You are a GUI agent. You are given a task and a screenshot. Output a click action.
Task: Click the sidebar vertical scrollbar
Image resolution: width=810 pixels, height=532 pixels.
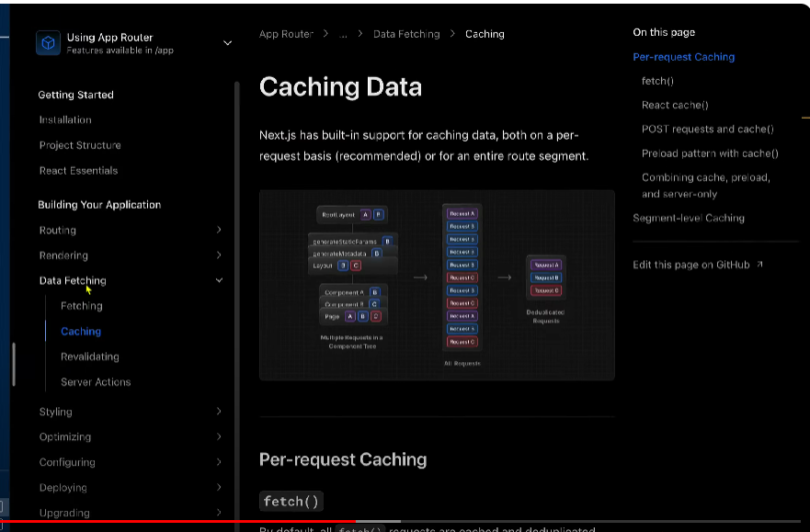[237, 304]
